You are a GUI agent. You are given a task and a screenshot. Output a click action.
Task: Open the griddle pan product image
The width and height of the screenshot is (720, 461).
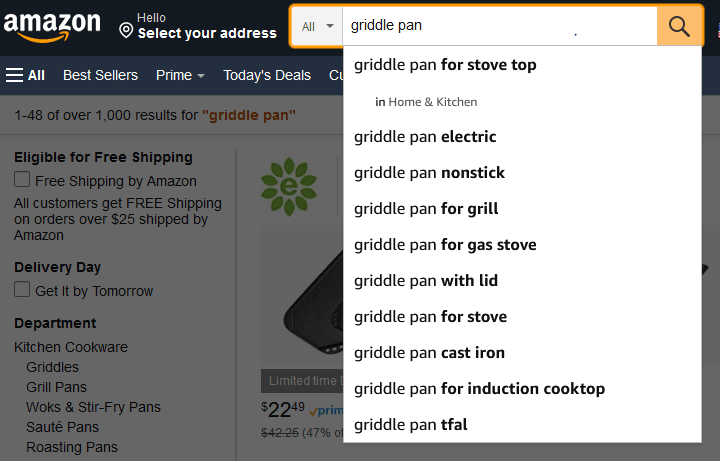click(x=302, y=294)
